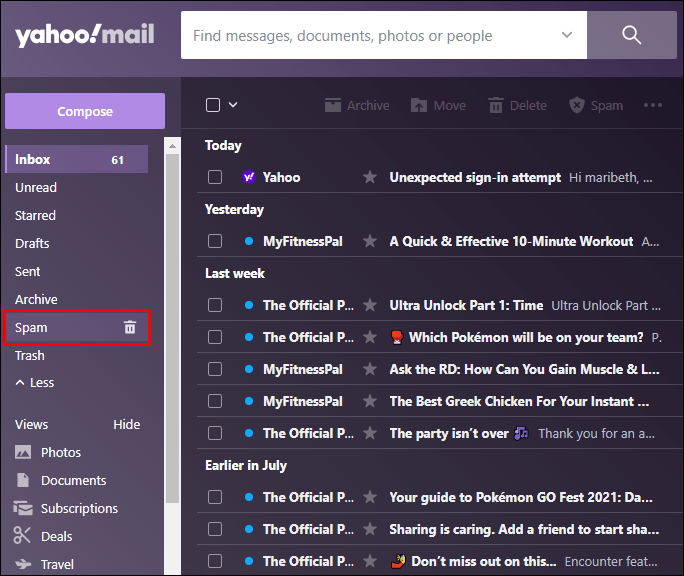The image size is (684, 576).
Task: Star the Which Pokémon team email
Action: click(x=370, y=337)
